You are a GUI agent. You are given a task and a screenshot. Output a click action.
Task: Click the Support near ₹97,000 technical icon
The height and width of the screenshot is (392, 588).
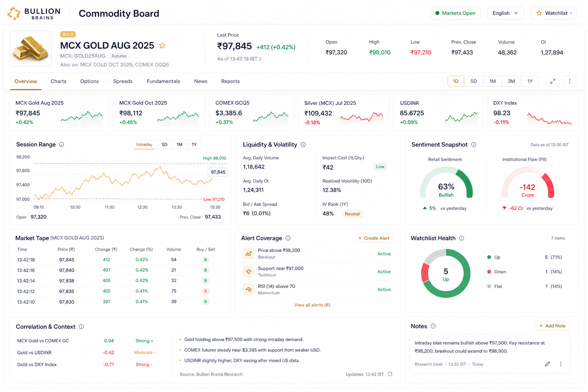coord(248,271)
